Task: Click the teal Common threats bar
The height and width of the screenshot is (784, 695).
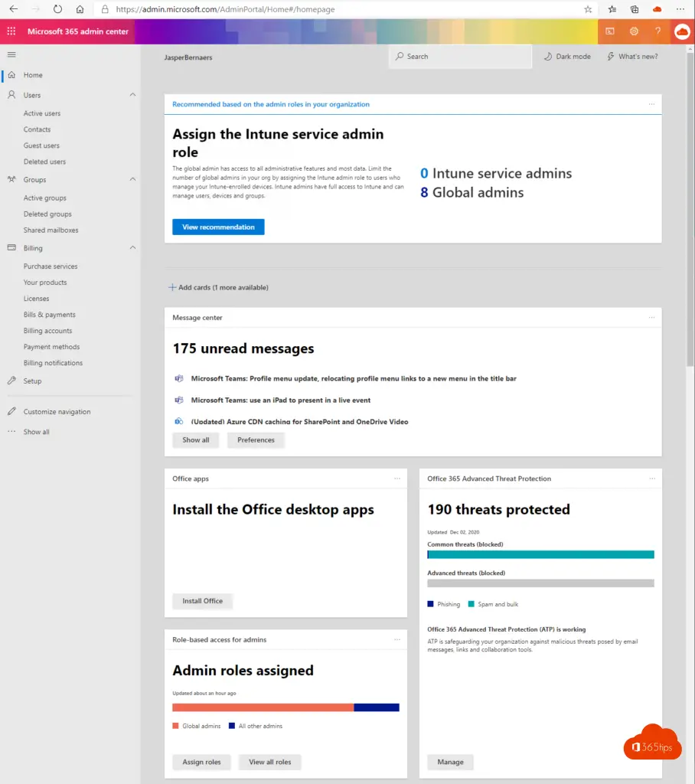Action: [x=540, y=554]
